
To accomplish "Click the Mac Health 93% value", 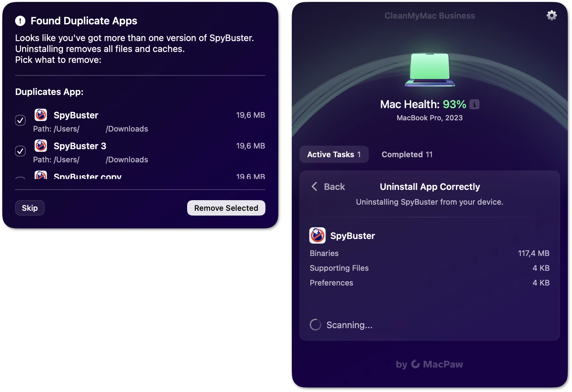I will [x=454, y=104].
